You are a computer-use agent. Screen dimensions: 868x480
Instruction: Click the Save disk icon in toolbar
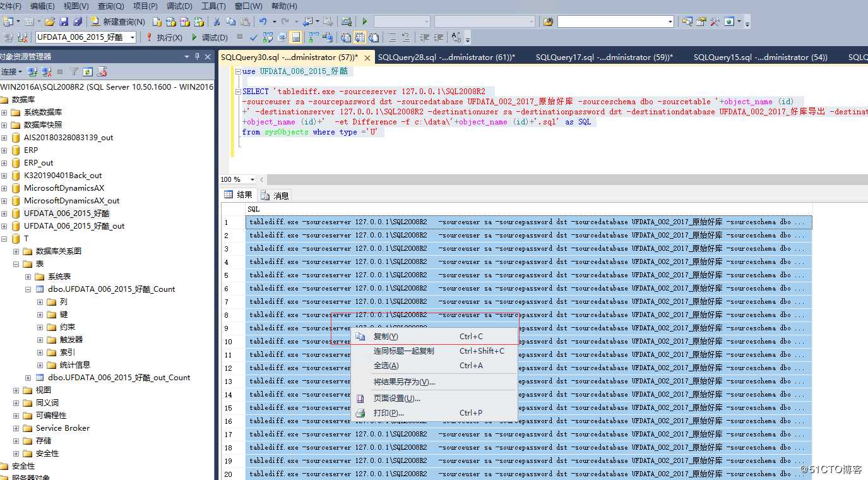(64, 21)
